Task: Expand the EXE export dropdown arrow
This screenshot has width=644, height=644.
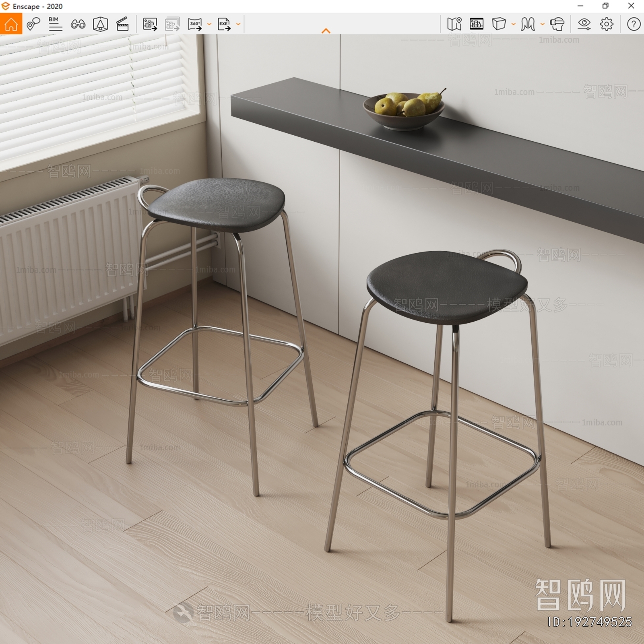Action: pyautogui.click(x=238, y=24)
